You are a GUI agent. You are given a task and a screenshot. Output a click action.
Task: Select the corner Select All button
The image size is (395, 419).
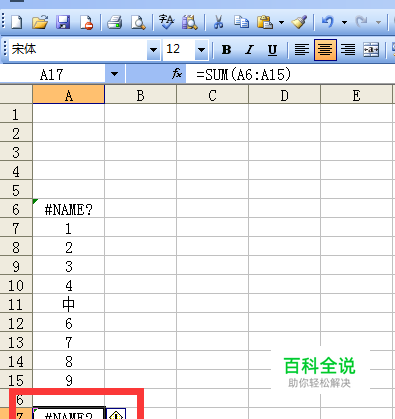16,95
